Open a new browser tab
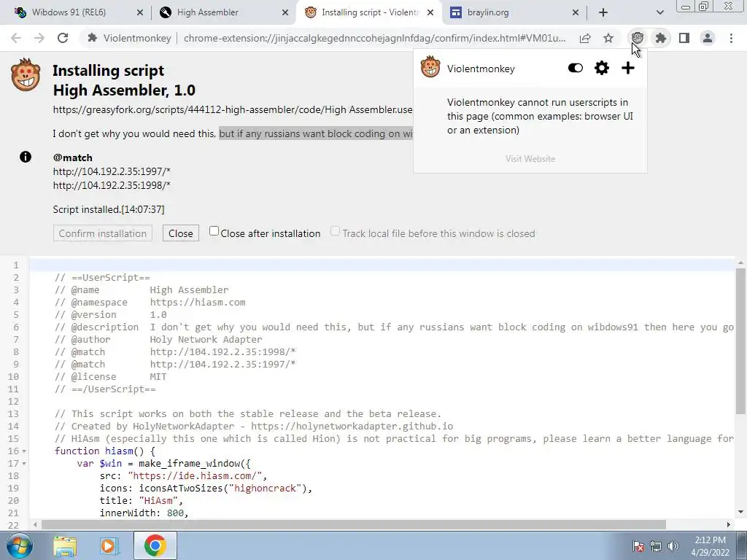747x560 pixels. 603,13
